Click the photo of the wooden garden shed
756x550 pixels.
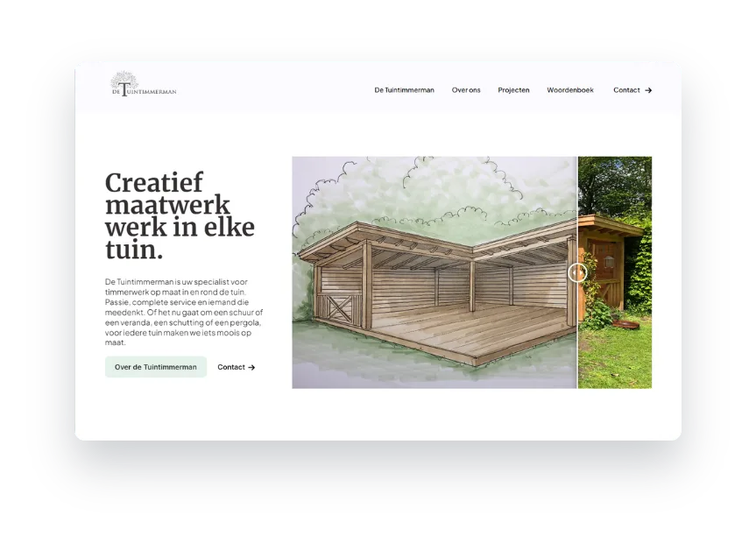[615, 272]
